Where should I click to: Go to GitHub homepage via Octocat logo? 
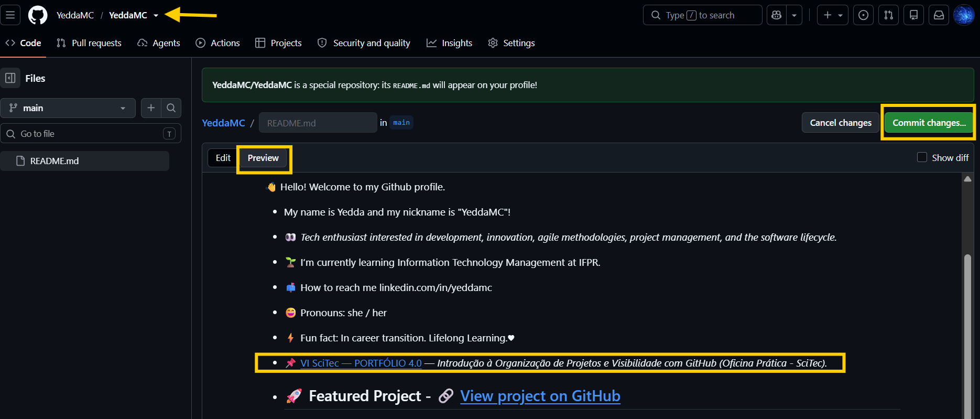(x=38, y=15)
